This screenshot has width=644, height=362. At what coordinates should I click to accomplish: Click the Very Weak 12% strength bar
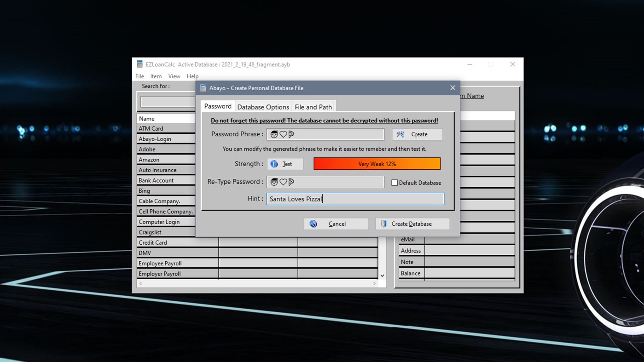coord(377,164)
